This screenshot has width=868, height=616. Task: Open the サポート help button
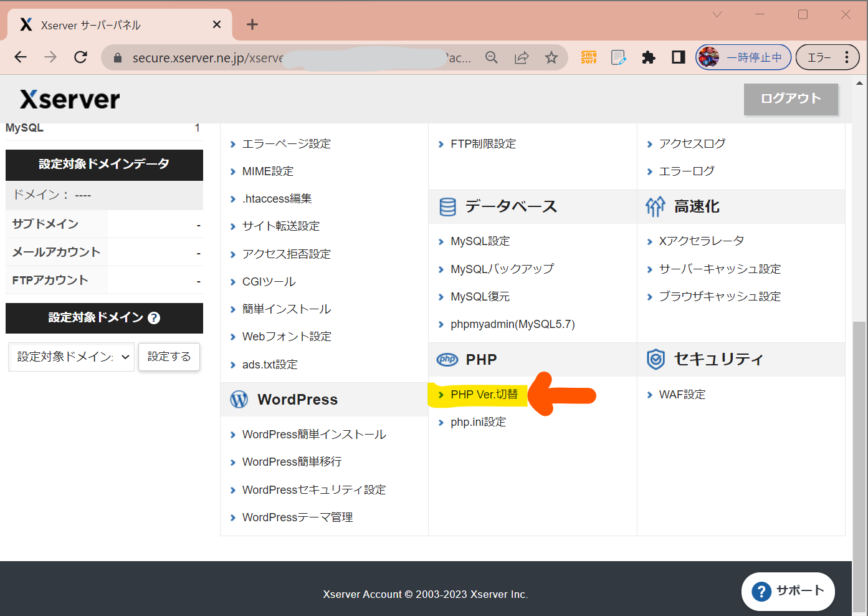click(x=788, y=591)
